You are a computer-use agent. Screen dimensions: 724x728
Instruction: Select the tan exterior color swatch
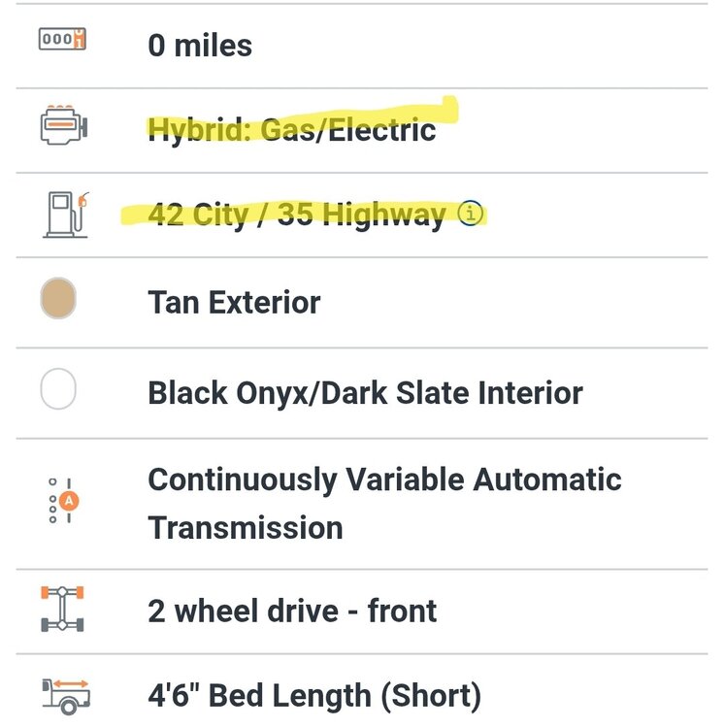coord(59,299)
